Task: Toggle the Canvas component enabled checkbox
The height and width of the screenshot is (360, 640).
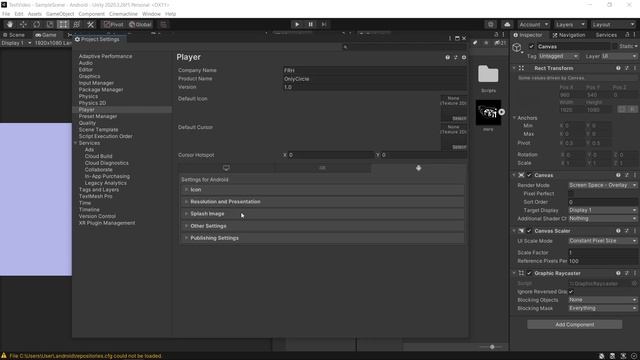Action: click(529, 175)
